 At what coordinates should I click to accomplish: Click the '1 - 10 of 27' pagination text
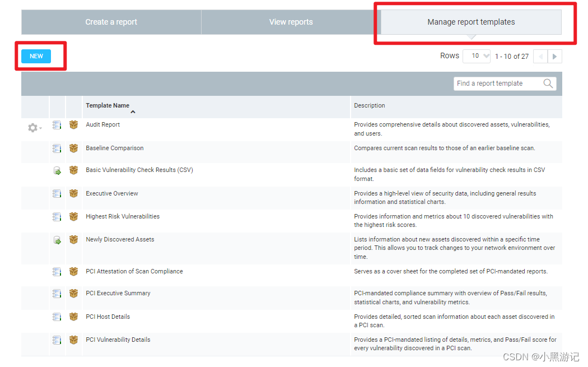[511, 56]
